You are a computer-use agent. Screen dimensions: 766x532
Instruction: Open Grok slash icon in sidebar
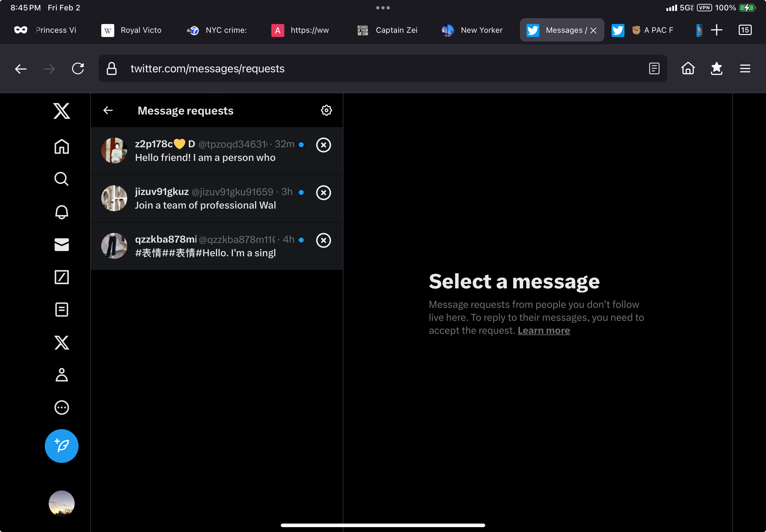[61, 277]
